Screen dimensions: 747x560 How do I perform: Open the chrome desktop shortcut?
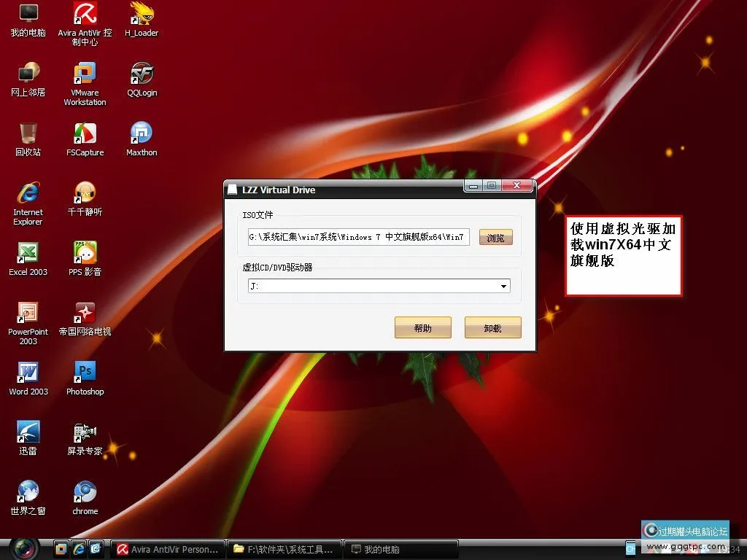tap(85, 493)
